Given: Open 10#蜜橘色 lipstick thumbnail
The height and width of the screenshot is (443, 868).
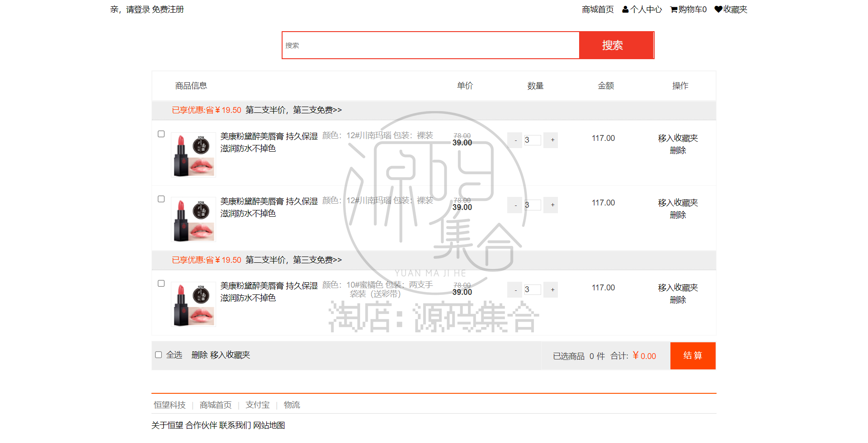Looking at the screenshot, I should [193, 304].
